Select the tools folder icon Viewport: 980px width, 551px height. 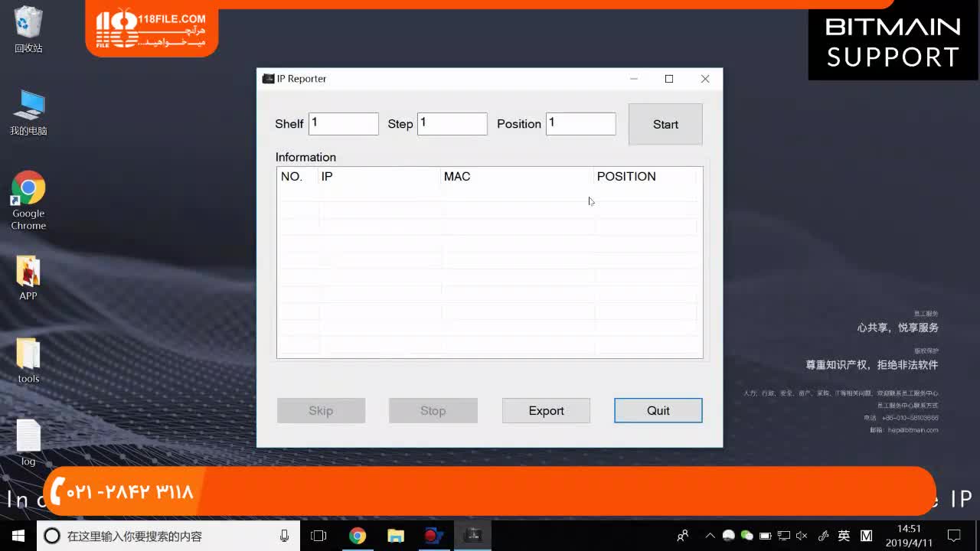28,360
